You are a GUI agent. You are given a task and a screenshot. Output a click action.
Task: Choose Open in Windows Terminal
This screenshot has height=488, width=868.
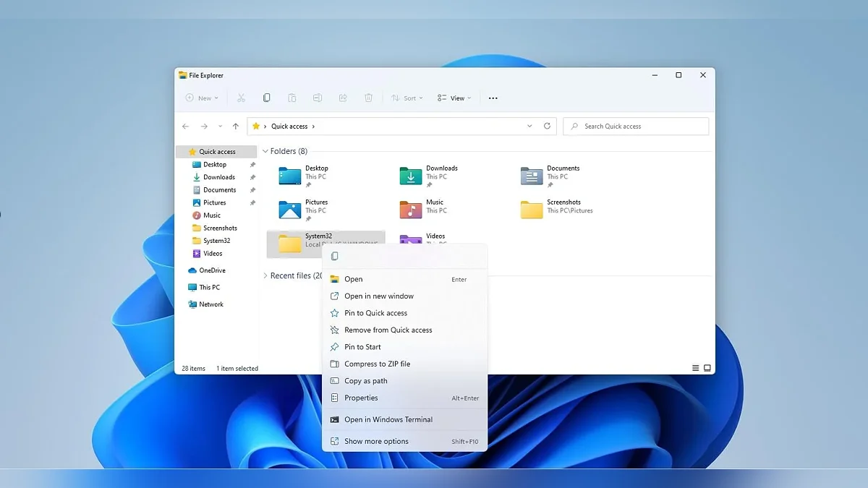(405, 419)
